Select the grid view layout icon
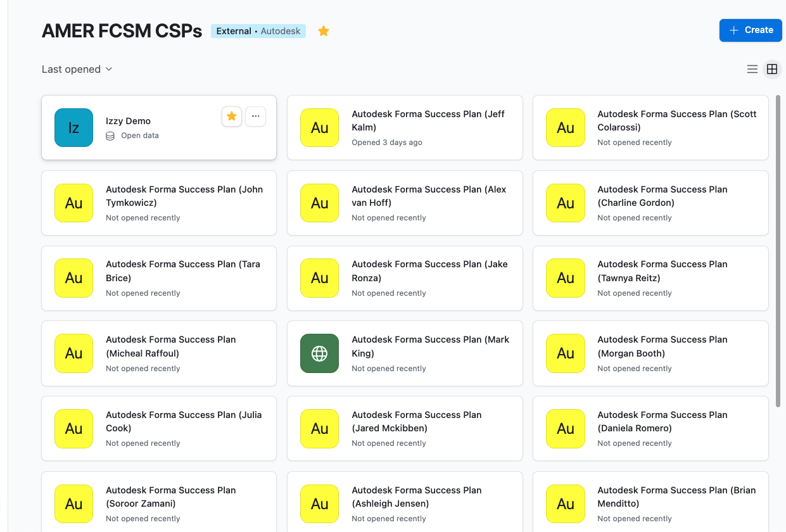Image resolution: width=786 pixels, height=532 pixels. coord(772,70)
